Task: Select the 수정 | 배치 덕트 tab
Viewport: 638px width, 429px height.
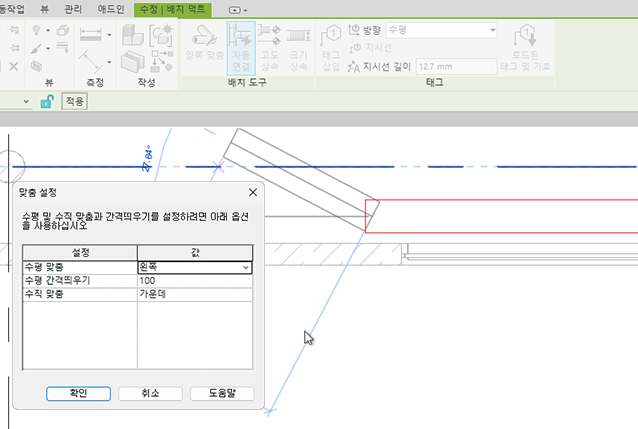Action: coord(173,9)
